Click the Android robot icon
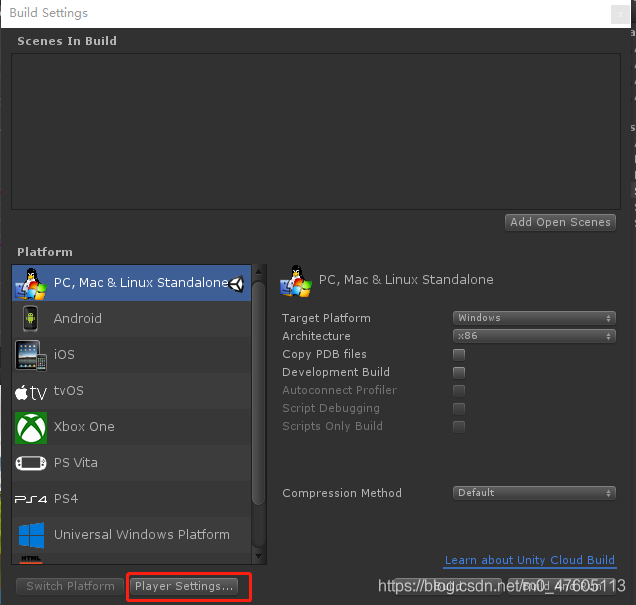Viewport: 636px width, 605px height. tap(30, 319)
